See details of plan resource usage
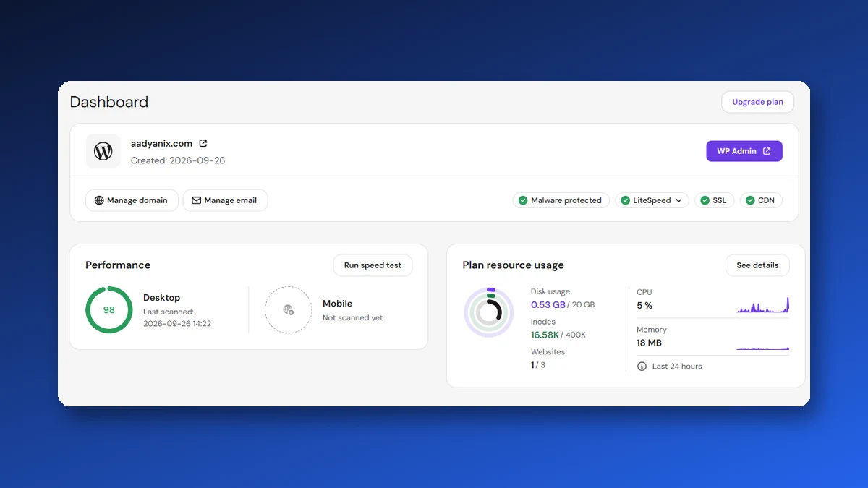Screen dimensions: 868x488 point(757,265)
